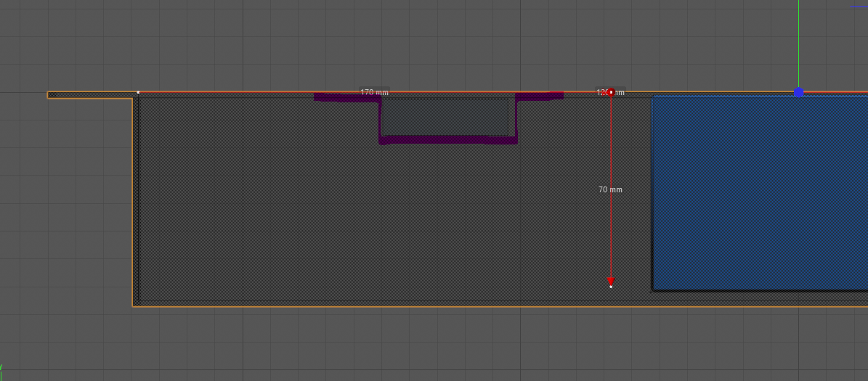The width and height of the screenshot is (868, 381).
Task: Select the large blue rectangle object
Action: (x=759, y=192)
